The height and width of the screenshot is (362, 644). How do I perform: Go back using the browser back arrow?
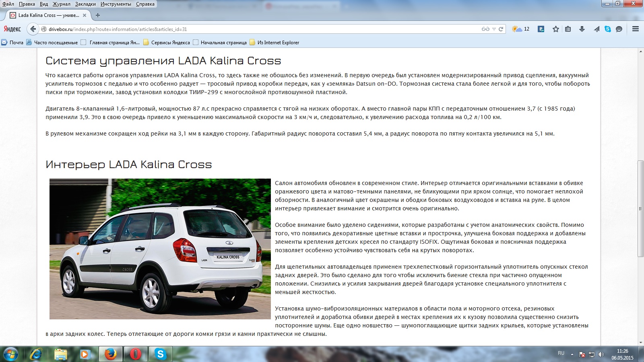[x=33, y=29]
